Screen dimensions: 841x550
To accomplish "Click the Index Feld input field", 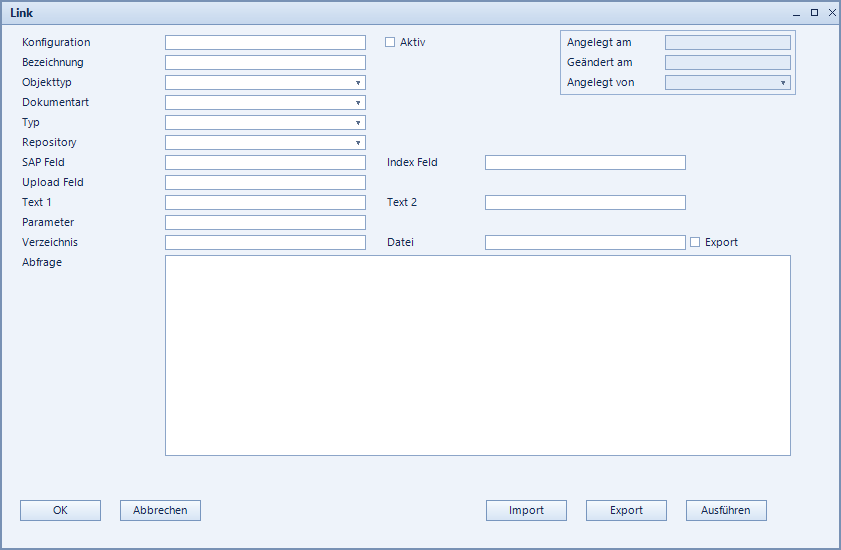I will click(x=585, y=162).
